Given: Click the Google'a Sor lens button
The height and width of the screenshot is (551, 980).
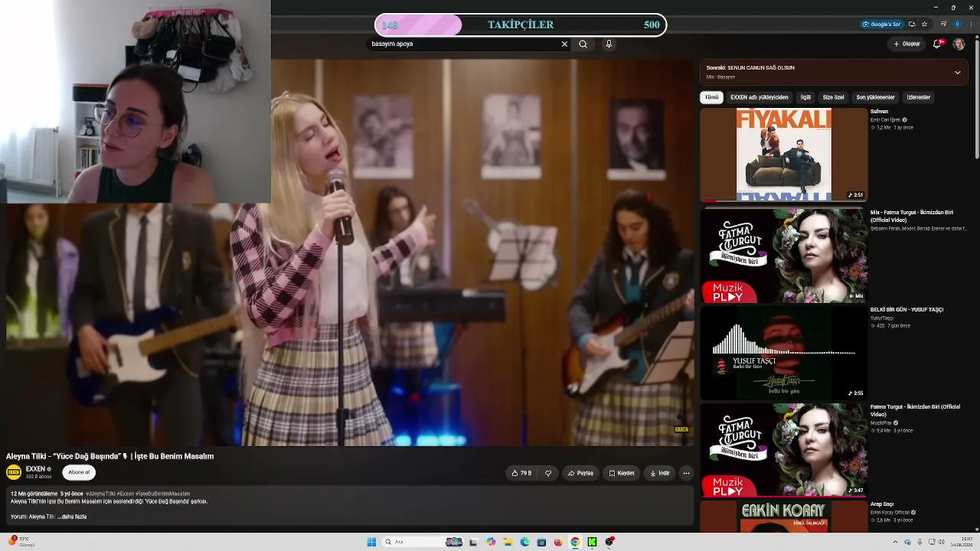Looking at the screenshot, I should 882,24.
